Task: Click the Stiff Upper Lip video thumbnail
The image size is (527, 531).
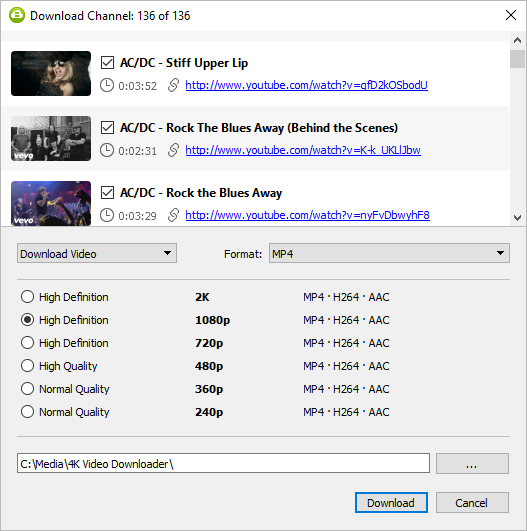Action: tap(51, 73)
